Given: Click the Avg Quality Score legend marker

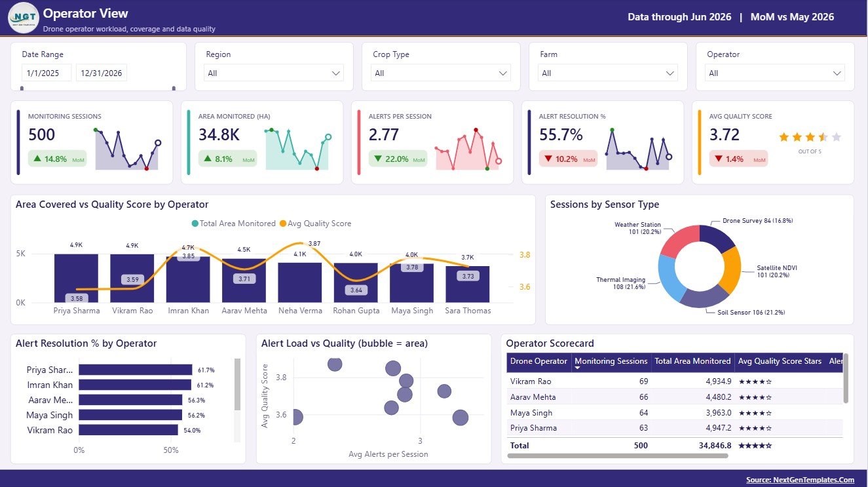Looking at the screenshot, I should click(x=283, y=224).
